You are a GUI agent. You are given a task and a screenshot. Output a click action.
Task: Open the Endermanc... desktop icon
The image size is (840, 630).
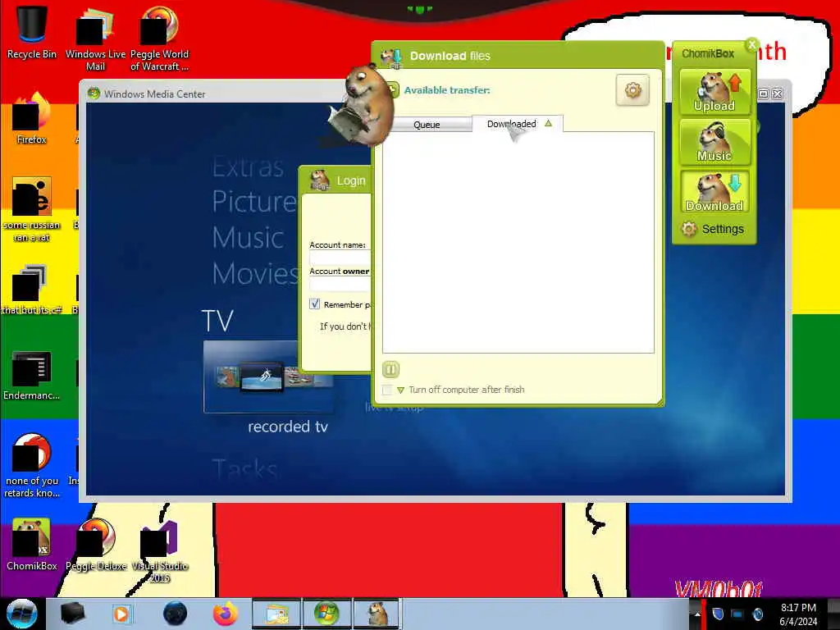[32, 375]
